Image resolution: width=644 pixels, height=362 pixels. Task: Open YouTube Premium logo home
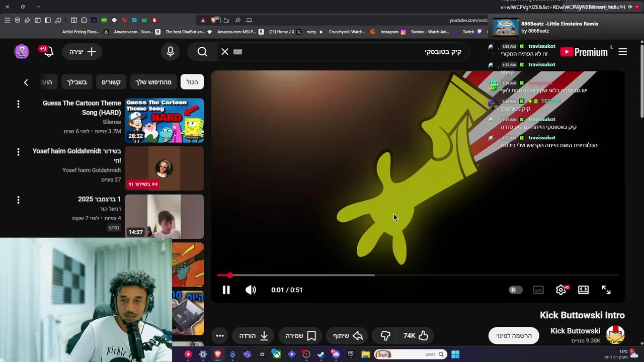click(x=584, y=52)
